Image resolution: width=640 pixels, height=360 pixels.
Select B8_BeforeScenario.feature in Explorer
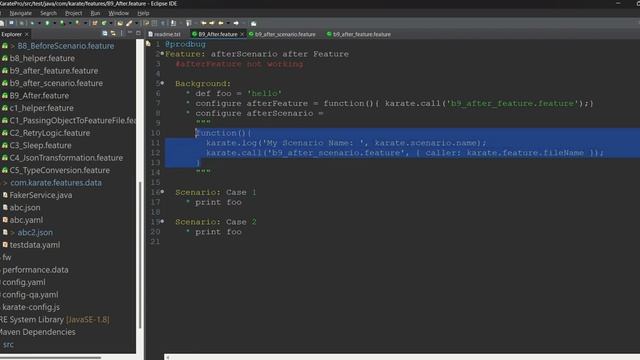65,46
